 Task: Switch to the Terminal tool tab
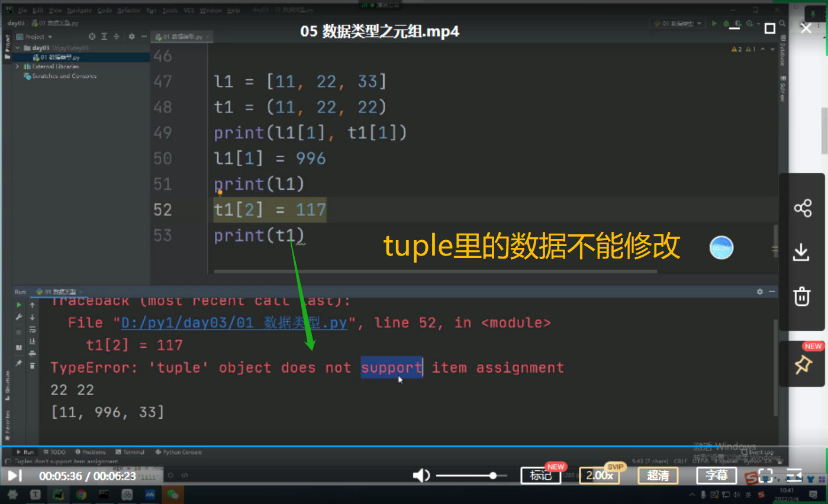point(130,452)
